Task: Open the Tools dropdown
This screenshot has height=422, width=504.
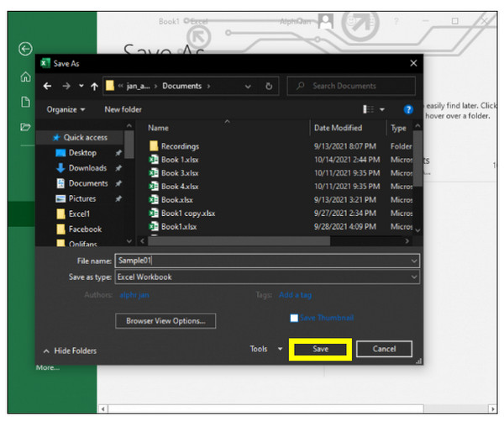Action: pyautogui.click(x=265, y=349)
